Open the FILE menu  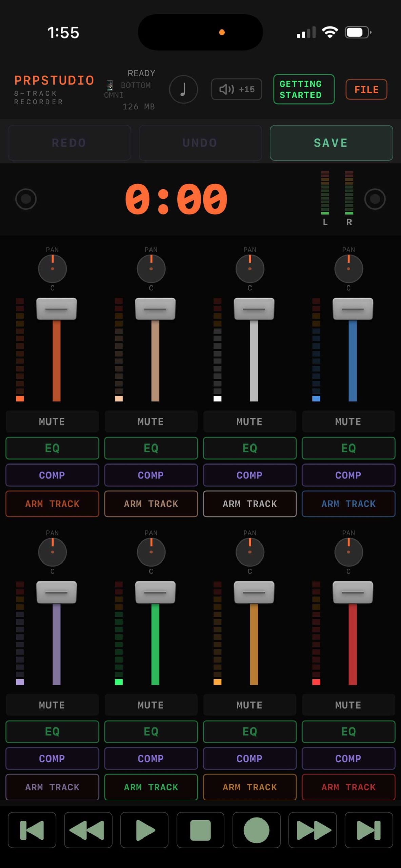point(366,90)
